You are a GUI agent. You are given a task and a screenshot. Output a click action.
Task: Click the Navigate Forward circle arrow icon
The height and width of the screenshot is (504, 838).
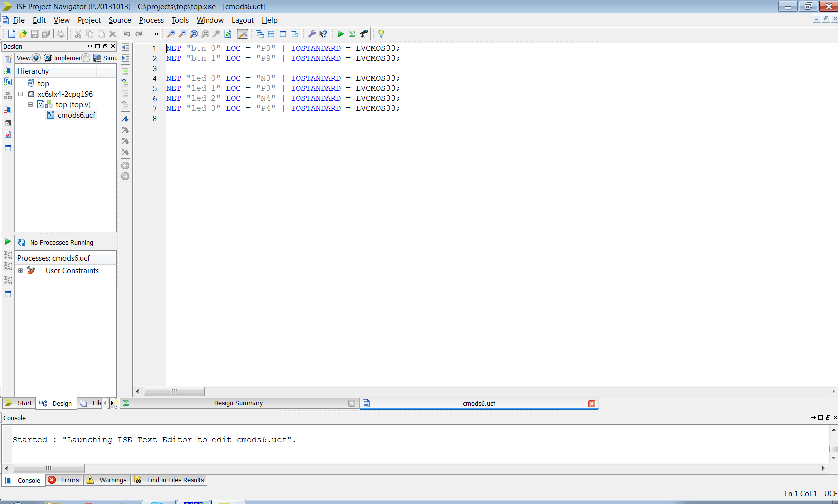[x=125, y=176]
